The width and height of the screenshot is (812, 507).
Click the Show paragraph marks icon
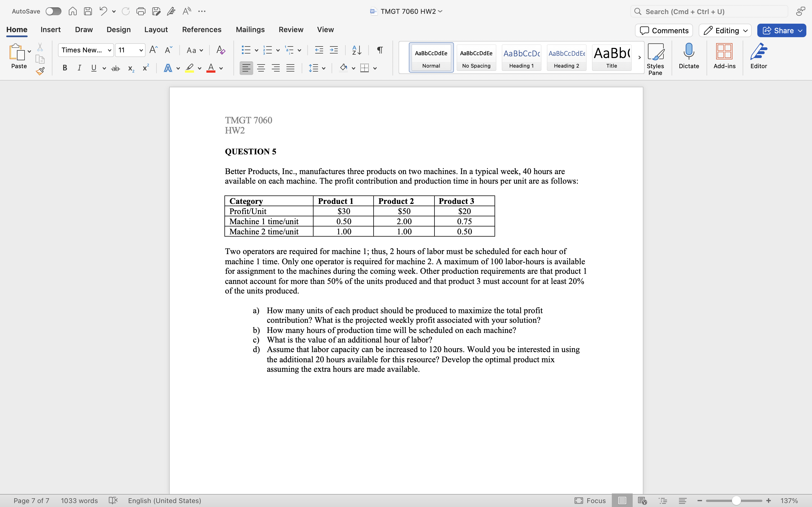pyautogui.click(x=380, y=50)
